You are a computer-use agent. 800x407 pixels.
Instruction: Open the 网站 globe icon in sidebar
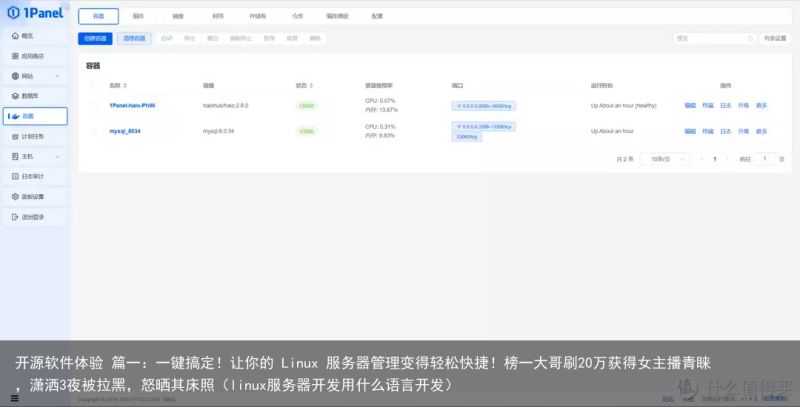click(15, 76)
